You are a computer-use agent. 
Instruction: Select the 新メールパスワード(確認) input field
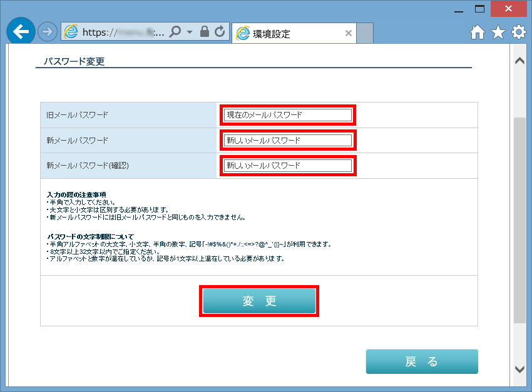point(288,166)
